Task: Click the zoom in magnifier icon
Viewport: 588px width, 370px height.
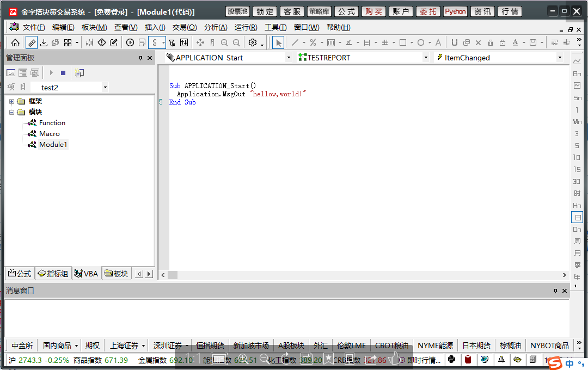Action: pyautogui.click(x=224, y=42)
